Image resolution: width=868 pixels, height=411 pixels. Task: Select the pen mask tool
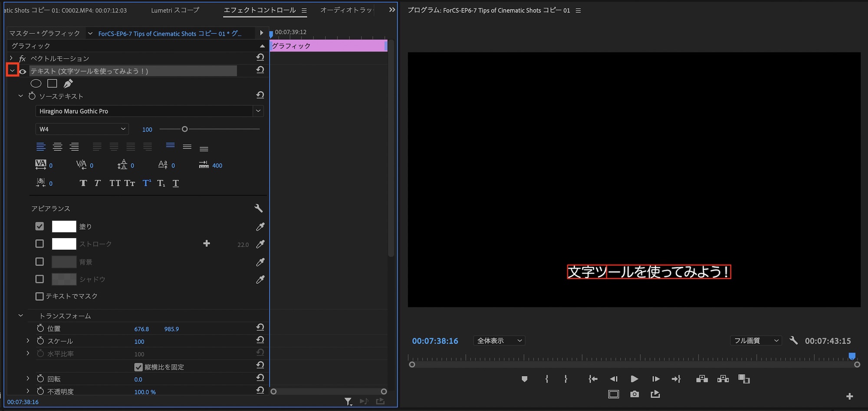tap(68, 83)
